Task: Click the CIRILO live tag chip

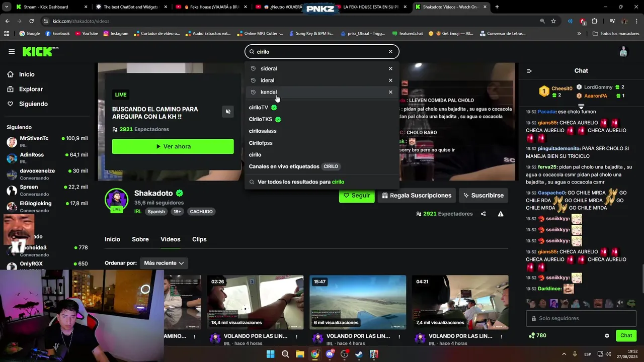Action: (x=331, y=166)
